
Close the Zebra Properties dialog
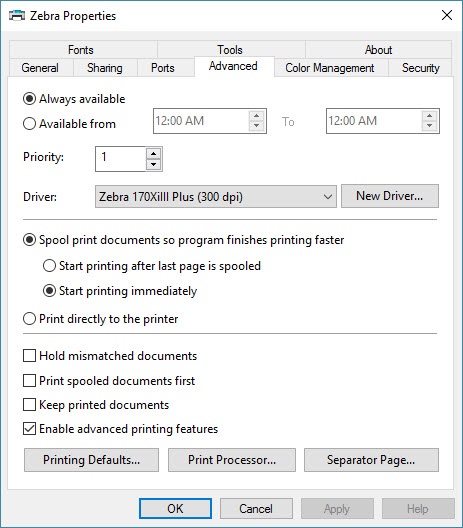point(447,15)
